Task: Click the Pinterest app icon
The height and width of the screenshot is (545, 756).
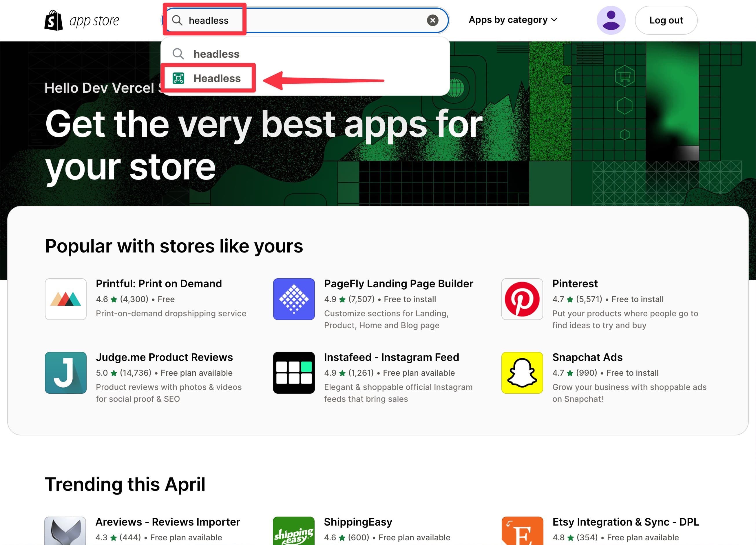Action: pos(521,299)
